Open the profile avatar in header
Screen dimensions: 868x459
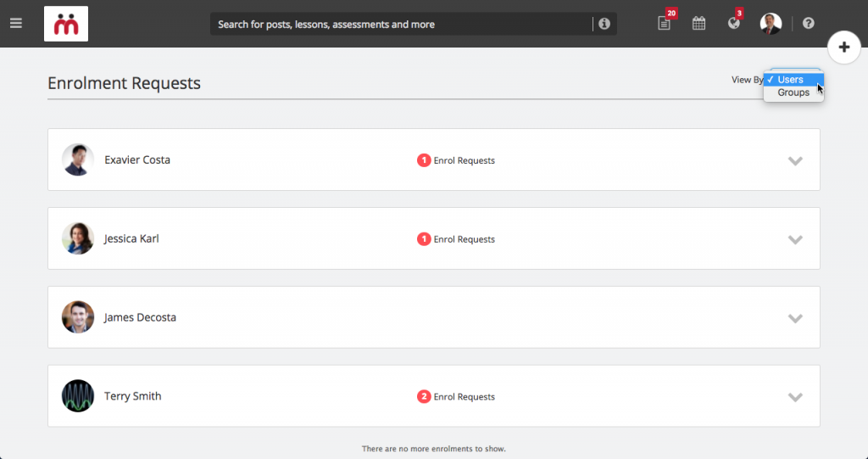pyautogui.click(x=771, y=23)
